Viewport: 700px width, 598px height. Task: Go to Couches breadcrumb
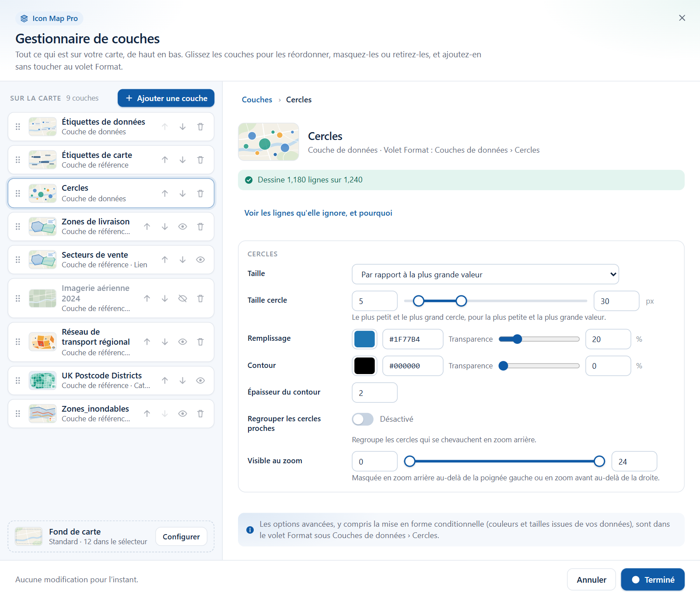257,100
